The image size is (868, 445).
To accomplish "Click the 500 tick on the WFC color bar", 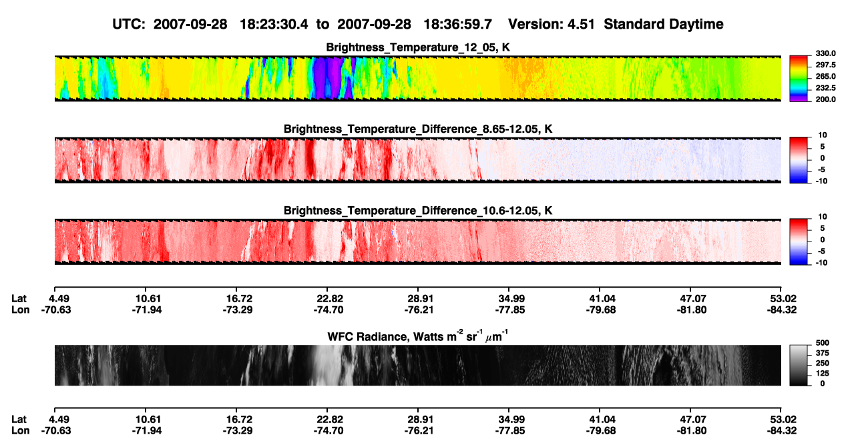I will click(x=823, y=343).
